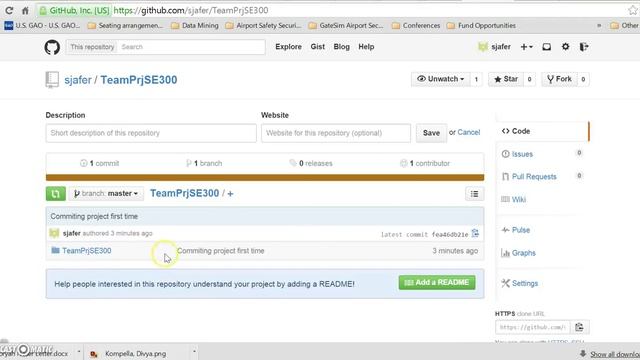
Task: Cancel description editing
Action: click(469, 132)
